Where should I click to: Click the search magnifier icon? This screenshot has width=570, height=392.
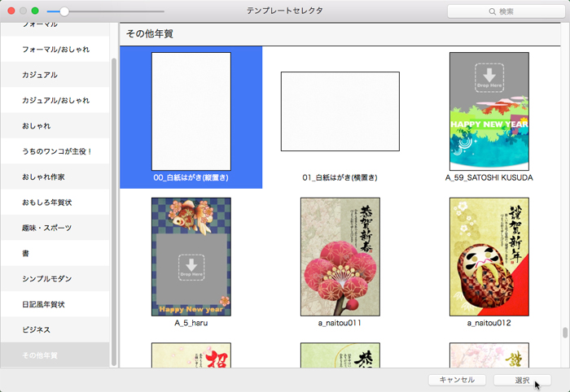tap(492, 11)
